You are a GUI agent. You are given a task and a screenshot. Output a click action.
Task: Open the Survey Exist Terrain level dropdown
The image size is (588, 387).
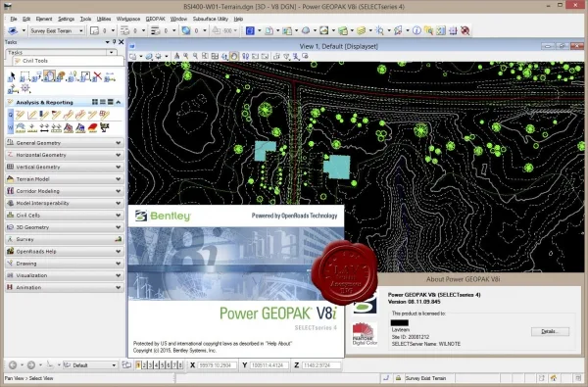(x=57, y=30)
